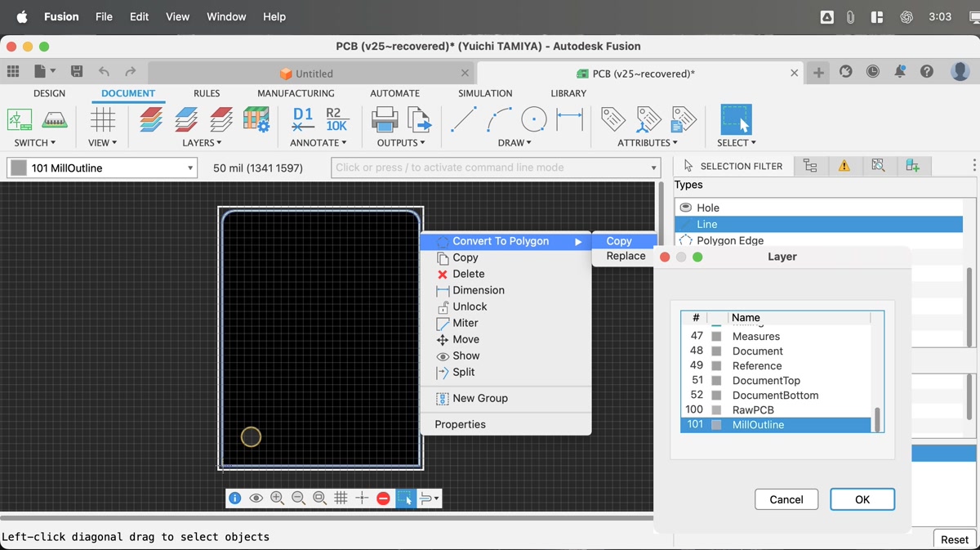The width and height of the screenshot is (980, 550).
Task: Click the schematic switch icon
Action: coord(20,120)
